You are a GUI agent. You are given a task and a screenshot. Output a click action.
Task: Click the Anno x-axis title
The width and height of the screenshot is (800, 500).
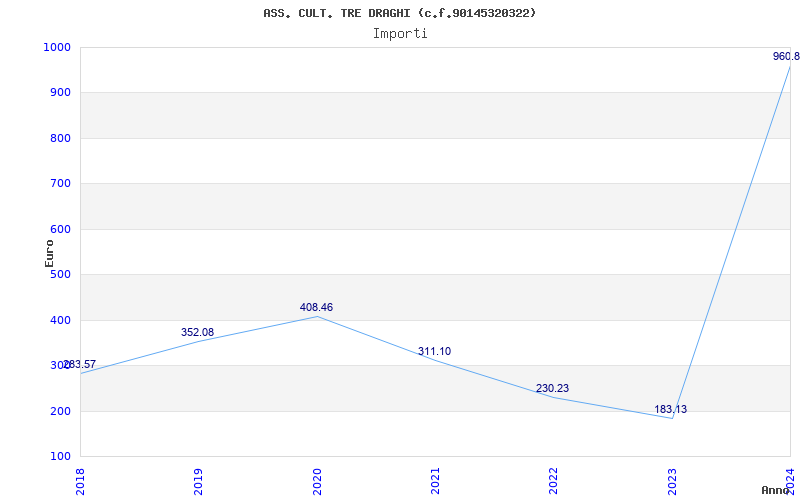(x=776, y=490)
